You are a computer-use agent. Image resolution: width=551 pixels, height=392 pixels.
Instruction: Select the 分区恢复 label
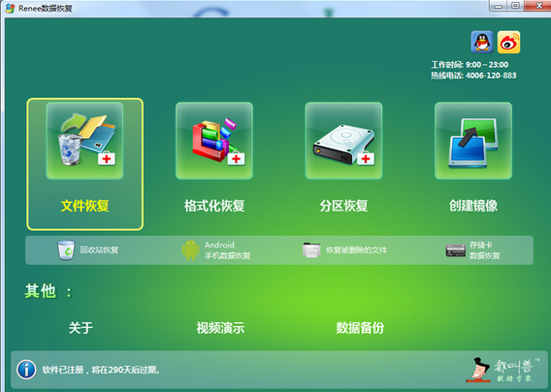(343, 206)
